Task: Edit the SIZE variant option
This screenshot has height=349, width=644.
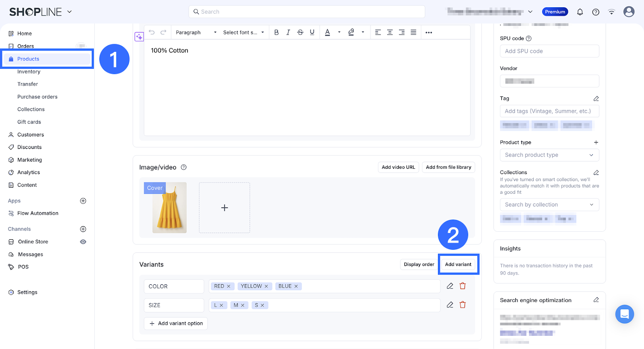Action: click(x=450, y=305)
